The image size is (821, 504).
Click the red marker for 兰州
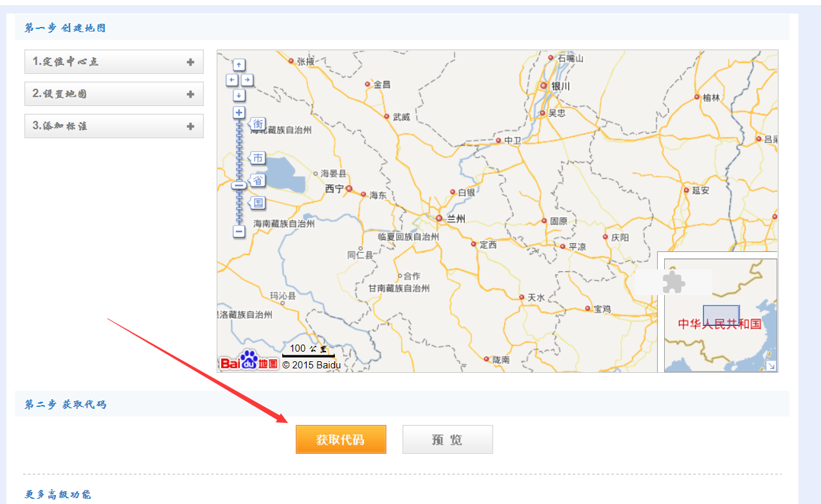click(x=439, y=219)
